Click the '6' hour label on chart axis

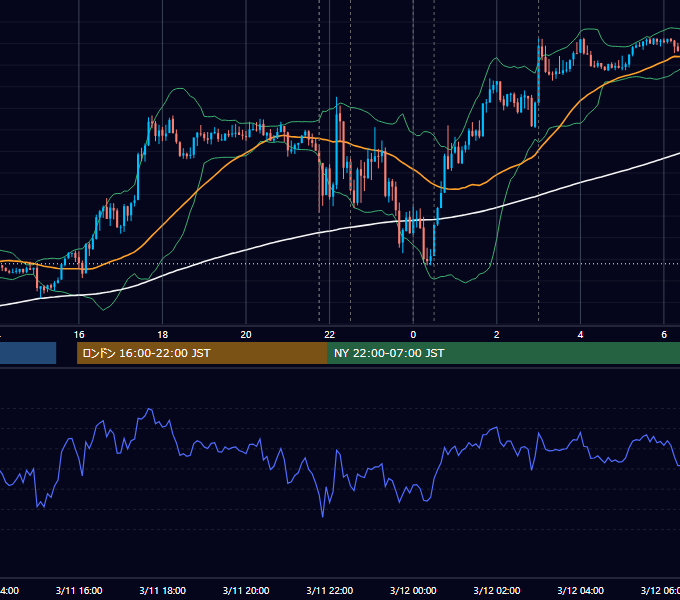[664, 334]
